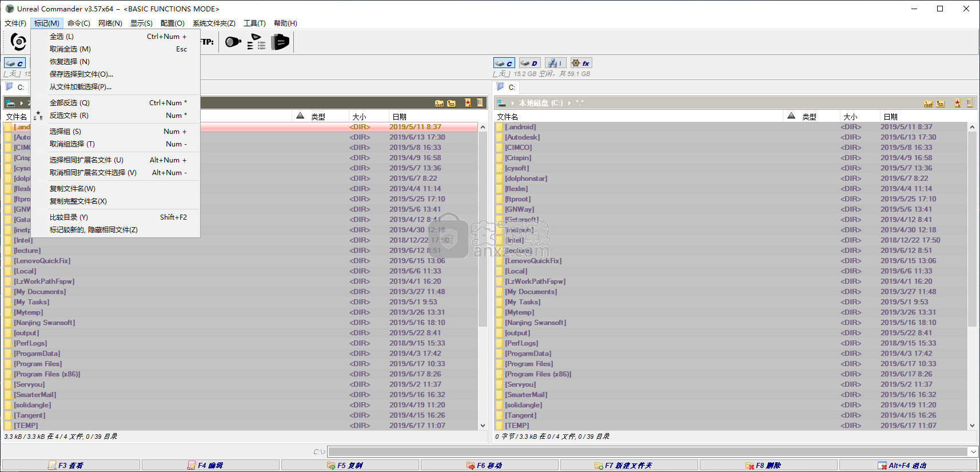Viewport: 980px width, 472px height.
Task: Open the 工具(T) menu
Action: click(x=254, y=23)
